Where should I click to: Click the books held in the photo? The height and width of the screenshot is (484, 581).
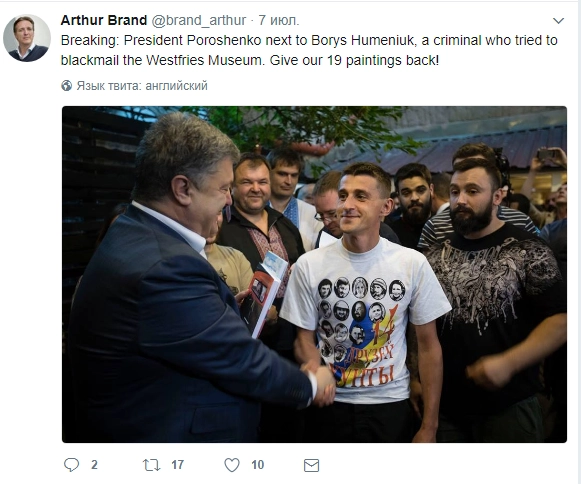[264, 293]
